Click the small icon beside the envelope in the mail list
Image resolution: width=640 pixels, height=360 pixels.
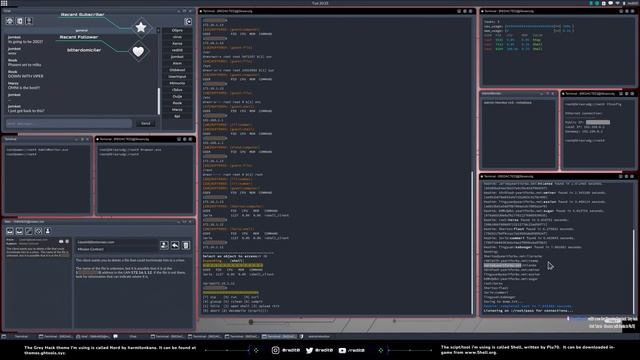67,241
